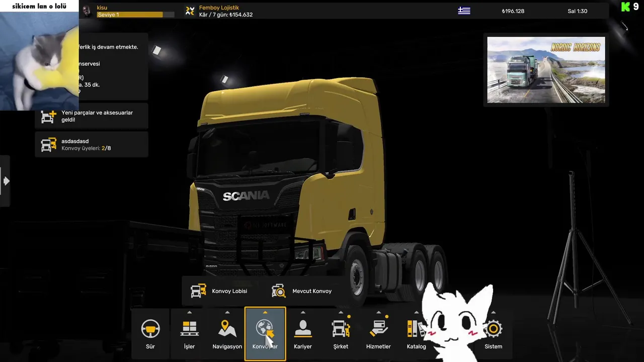Open the 'Yeni parçalar ve aksesuarlar geldi!' notification

click(92, 116)
